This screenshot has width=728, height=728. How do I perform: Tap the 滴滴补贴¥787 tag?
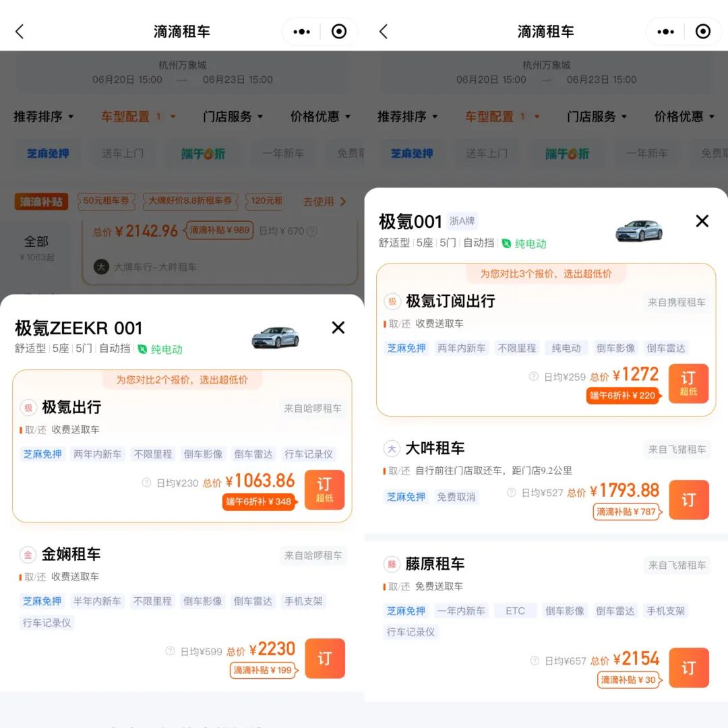click(627, 512)
